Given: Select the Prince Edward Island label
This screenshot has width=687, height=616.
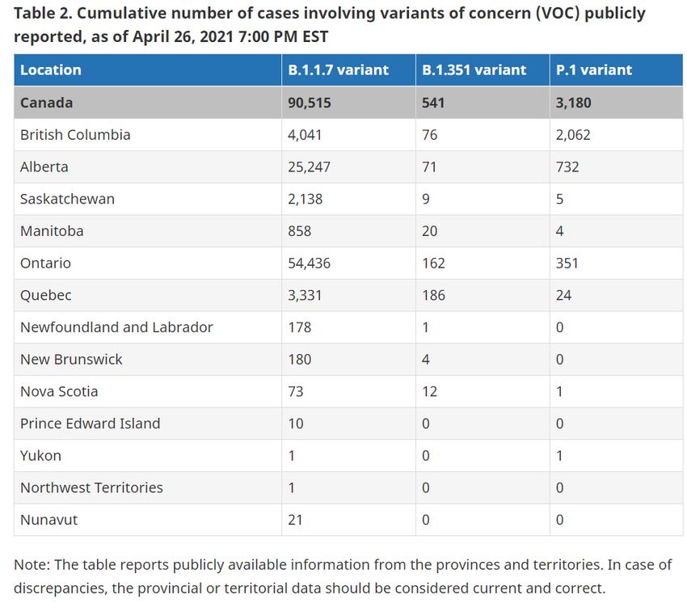Looking at the screenshot, I should (91, 424).
